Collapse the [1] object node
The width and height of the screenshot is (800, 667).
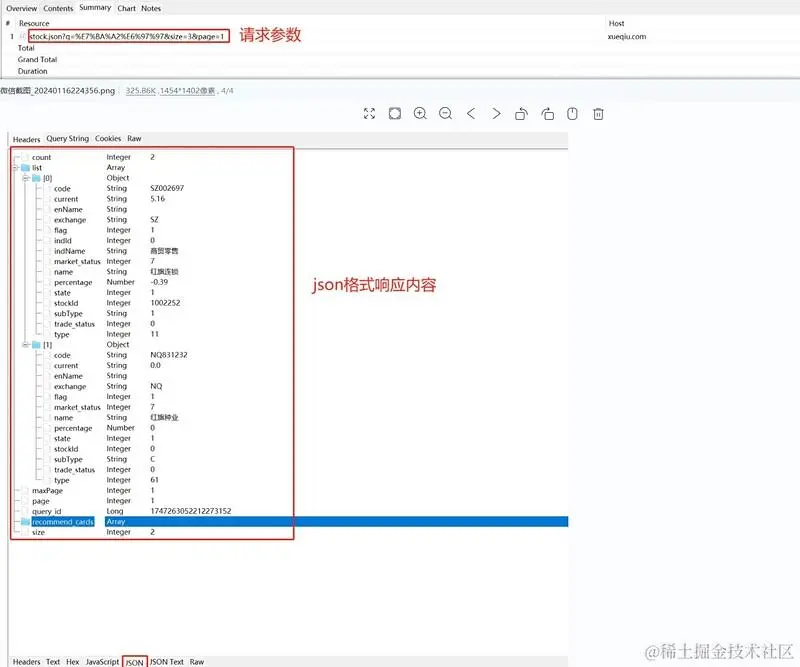click(x=26, y=344)
